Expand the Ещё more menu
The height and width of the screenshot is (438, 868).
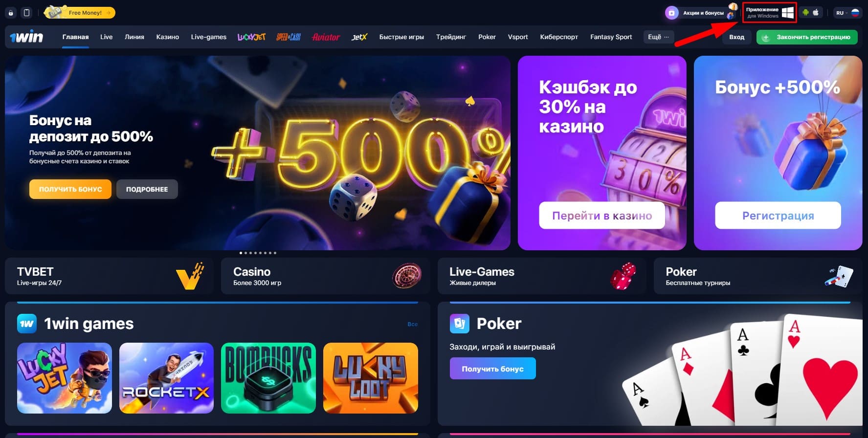pos(658,37)
